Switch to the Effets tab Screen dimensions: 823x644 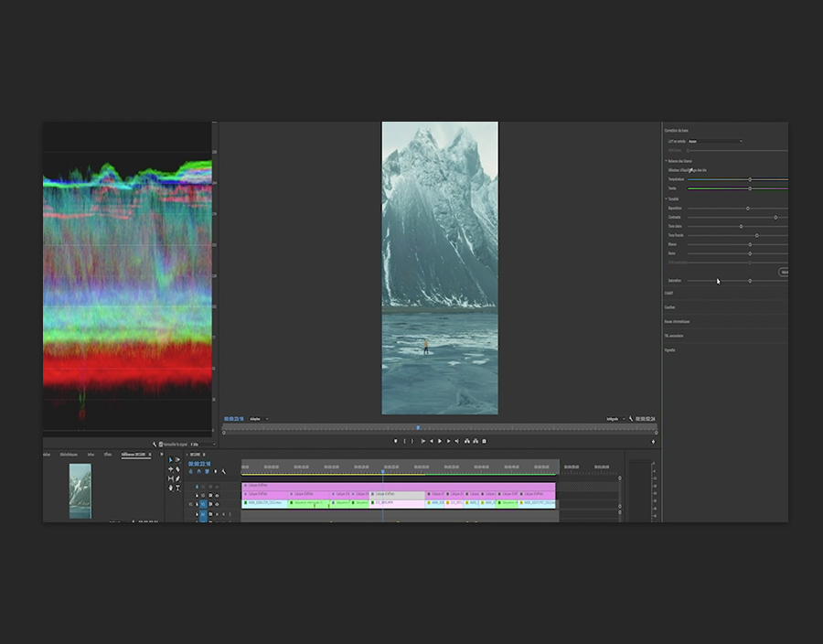click(x=108, y=455)
